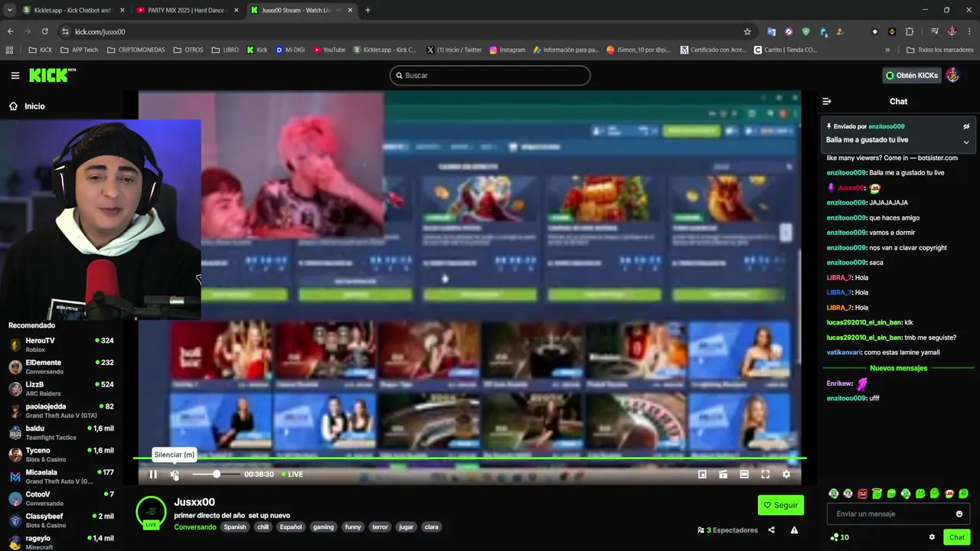Follow Jusxx00 with Seguir button

pyautogui.click(x=781, y=505)
